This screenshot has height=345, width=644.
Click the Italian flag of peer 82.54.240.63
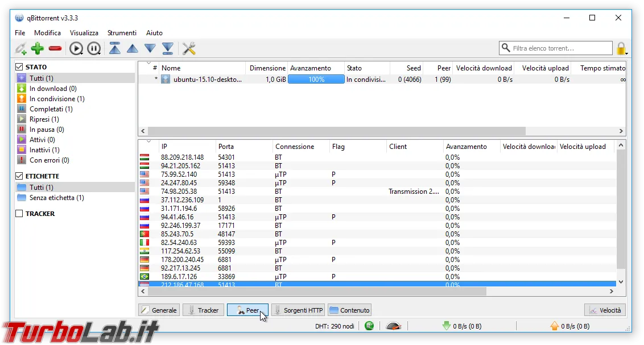coord(144,243)
